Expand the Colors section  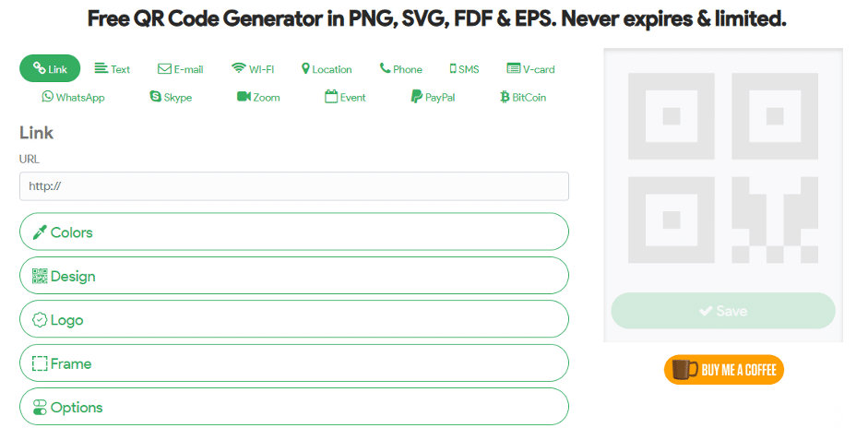point(294,232)
